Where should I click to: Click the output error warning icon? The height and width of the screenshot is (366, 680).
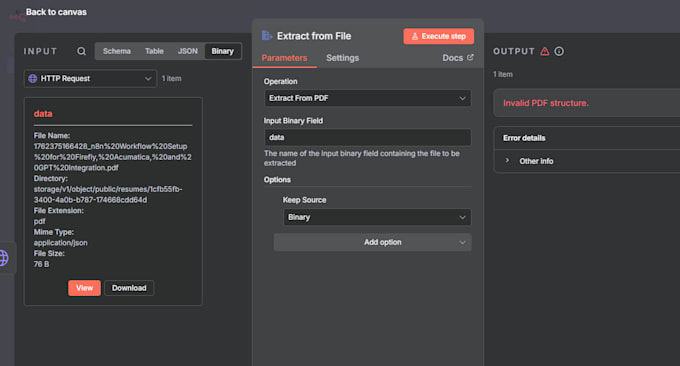click(545, 51)
